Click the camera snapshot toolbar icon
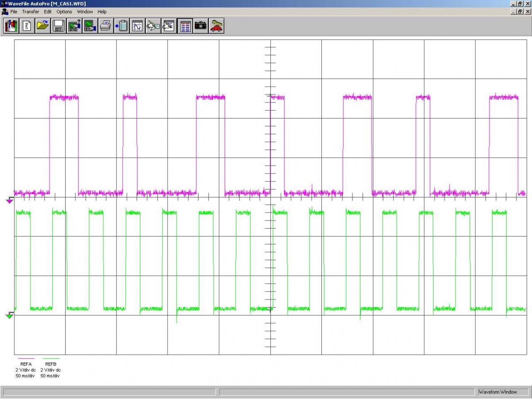Viewport: 532px width, 399px height. [201, 26]
